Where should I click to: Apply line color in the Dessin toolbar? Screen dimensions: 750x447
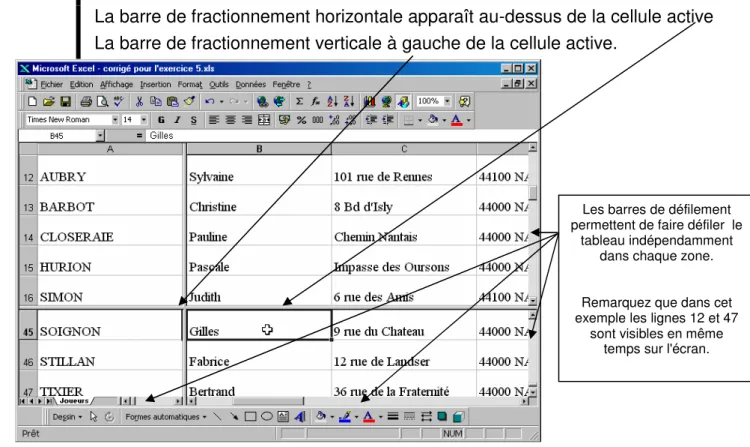pos(344,417)
